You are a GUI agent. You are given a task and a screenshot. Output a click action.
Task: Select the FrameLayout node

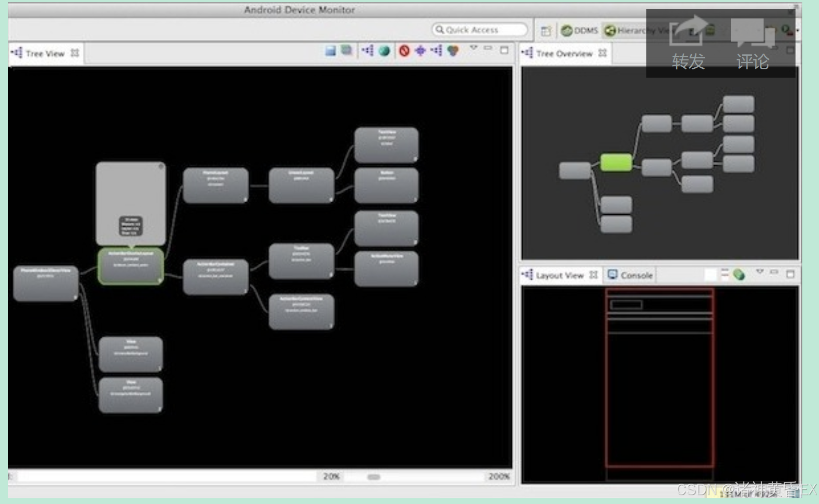(x=215, y=186)
